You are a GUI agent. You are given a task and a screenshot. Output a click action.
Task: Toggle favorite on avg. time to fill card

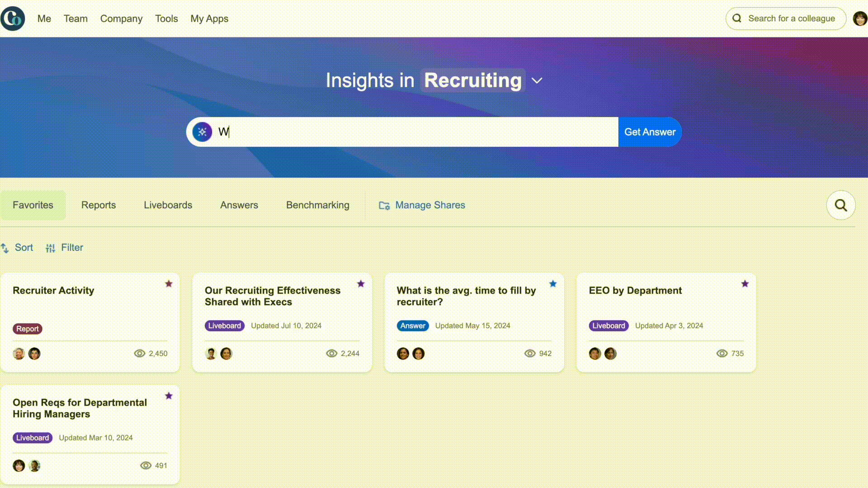click(552, 283)
